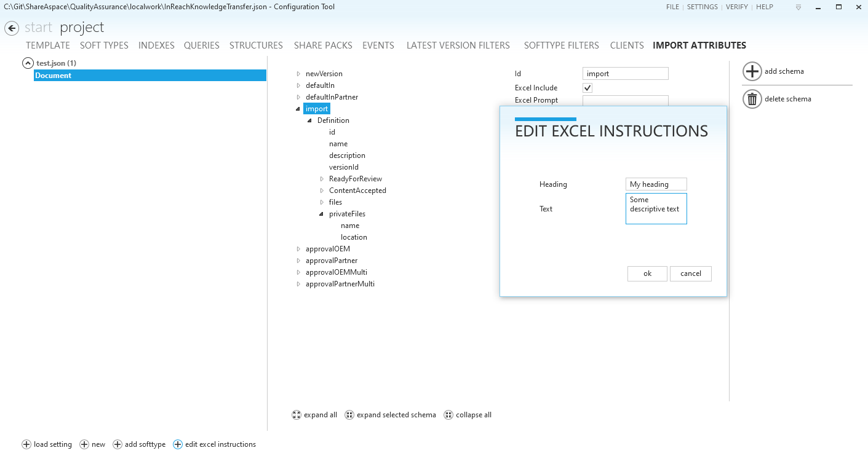The width and height of the screenshot is (868, 464).
Task: Collapse the privateFiles tree node
Action: pos(322,214)
